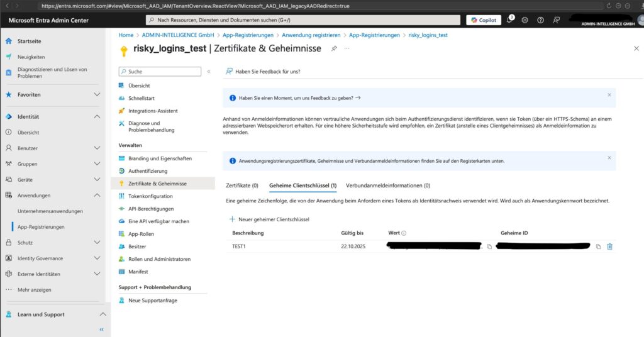
Task: Open Copilot from the top bar
Action: point(484,20)
